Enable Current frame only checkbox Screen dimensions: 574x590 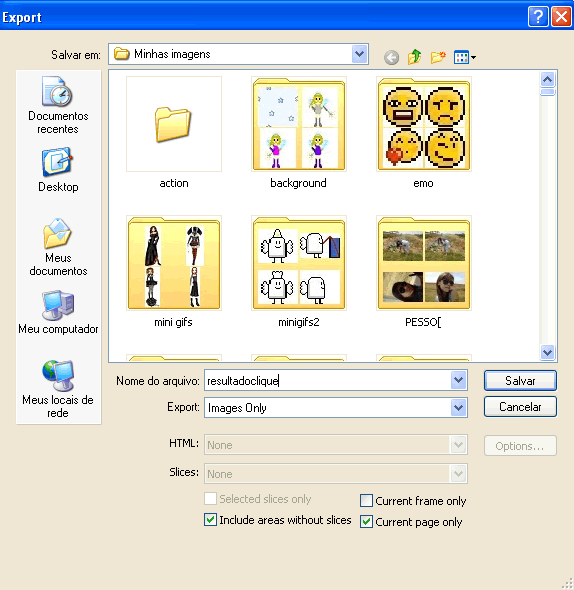(x=366, y=501)
